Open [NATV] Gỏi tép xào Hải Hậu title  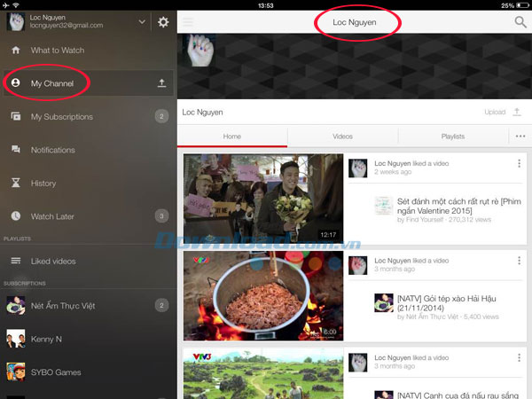pos(447,303)
